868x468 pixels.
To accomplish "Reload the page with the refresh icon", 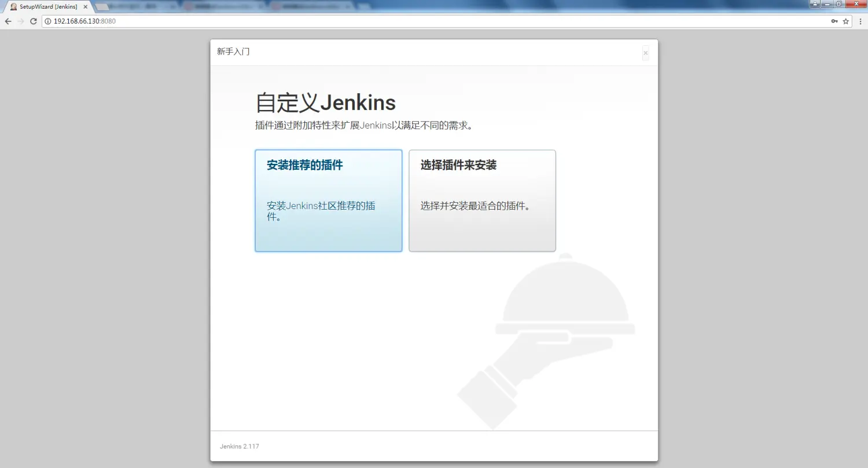I will click(x=34, y=21).
